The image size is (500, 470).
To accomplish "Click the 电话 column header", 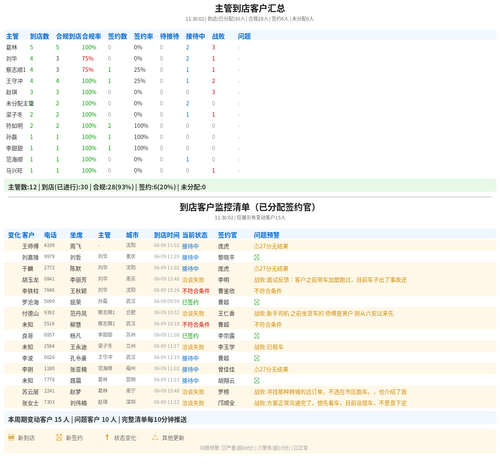I will point(50,235).
